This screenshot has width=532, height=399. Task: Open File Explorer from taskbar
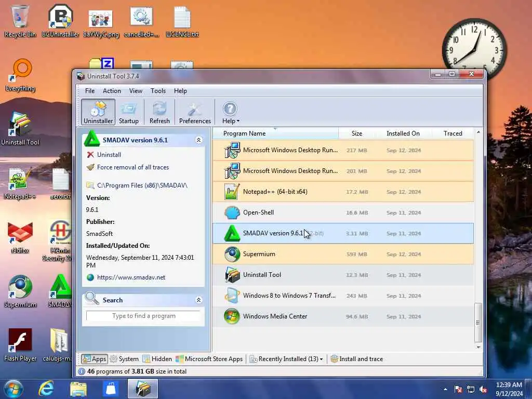point(78,389)
